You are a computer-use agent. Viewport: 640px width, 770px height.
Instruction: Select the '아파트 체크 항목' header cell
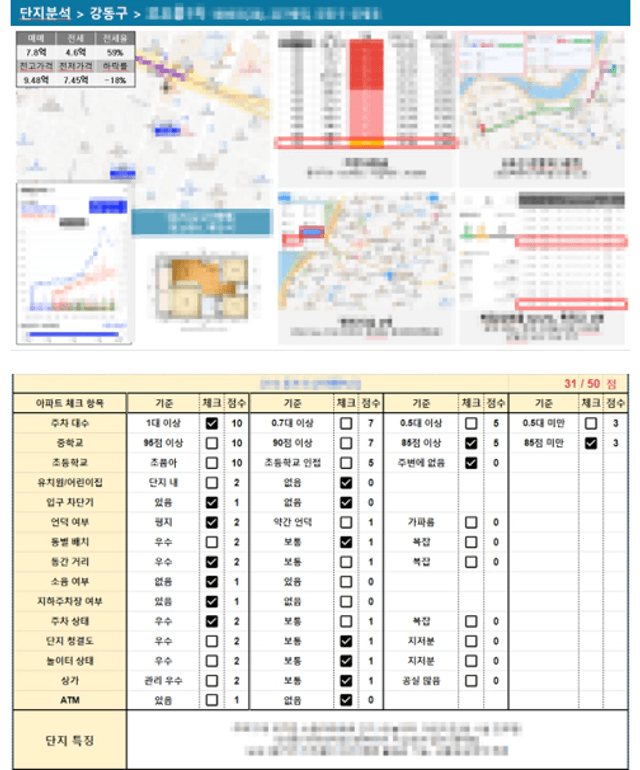click(70, 403)
